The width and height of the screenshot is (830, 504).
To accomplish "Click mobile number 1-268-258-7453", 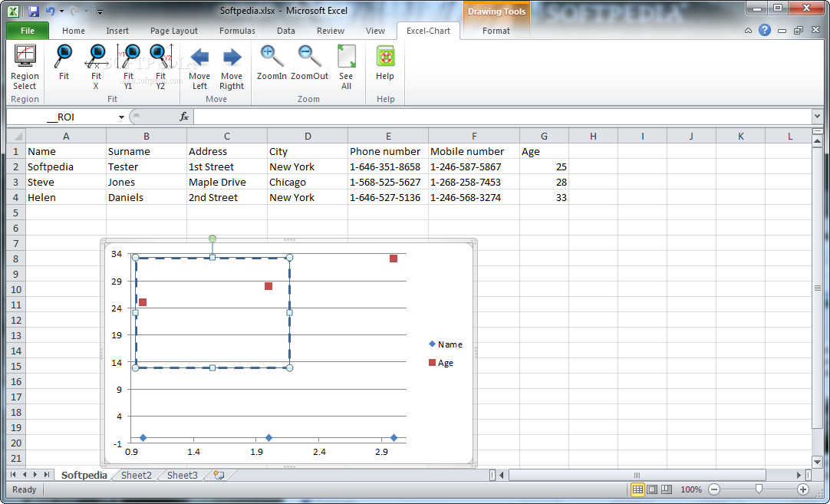I will click(x=474, y=182).
